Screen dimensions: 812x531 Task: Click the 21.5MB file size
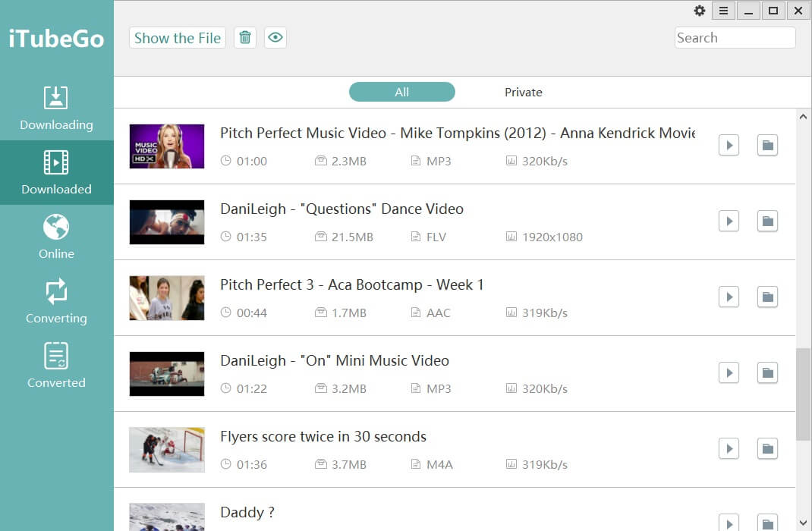point(352,237)
